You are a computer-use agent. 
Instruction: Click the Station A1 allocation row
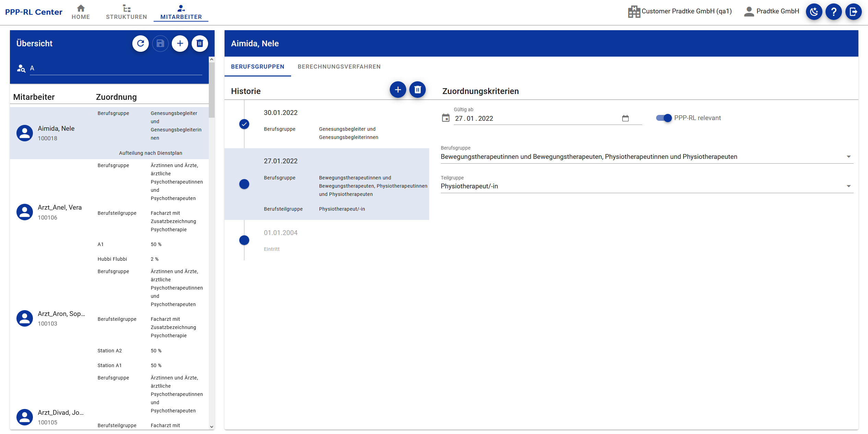click(151, 365)
